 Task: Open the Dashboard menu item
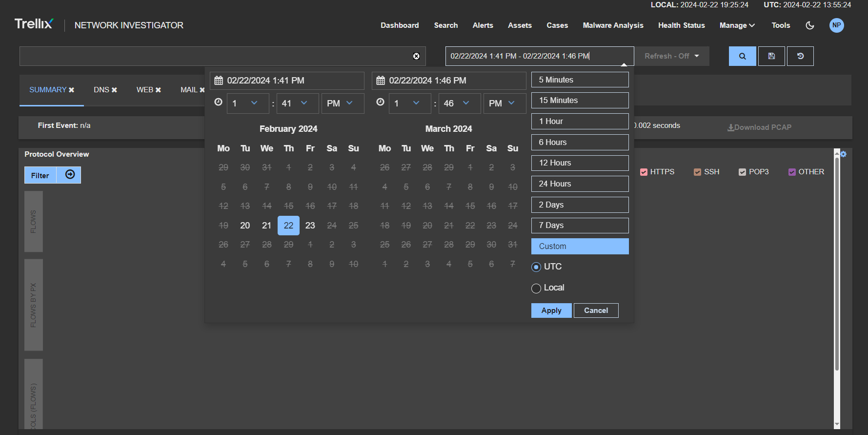(x=400, y=25)
